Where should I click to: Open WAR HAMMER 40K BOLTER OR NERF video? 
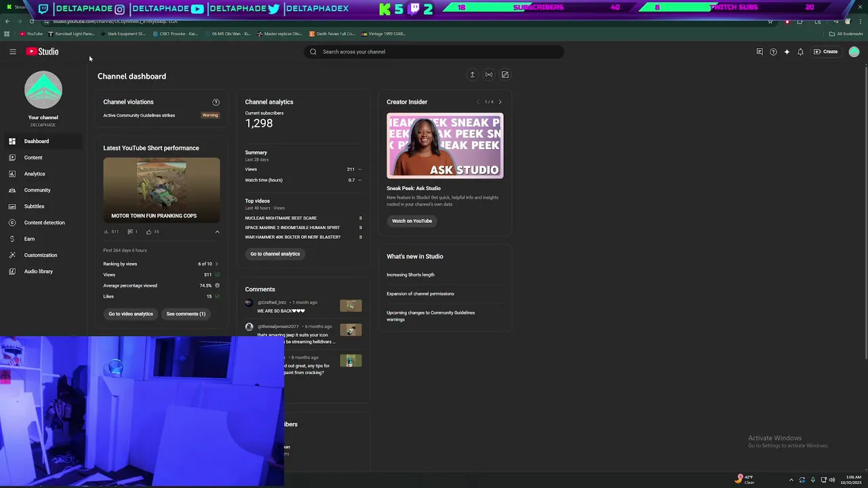292,237
